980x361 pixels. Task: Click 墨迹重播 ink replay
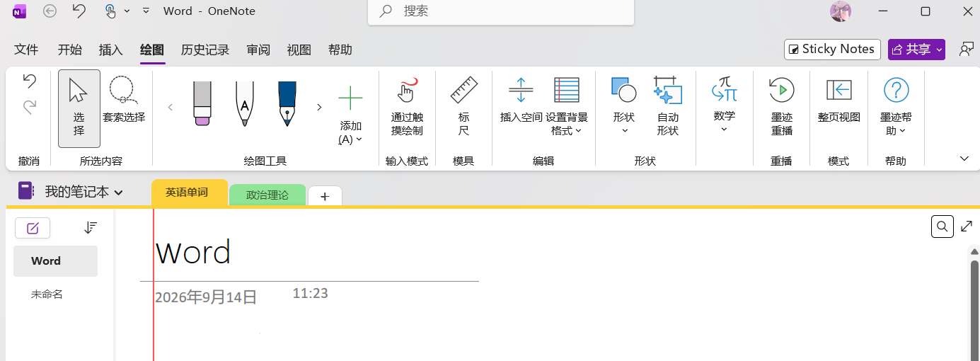[782, 106]
